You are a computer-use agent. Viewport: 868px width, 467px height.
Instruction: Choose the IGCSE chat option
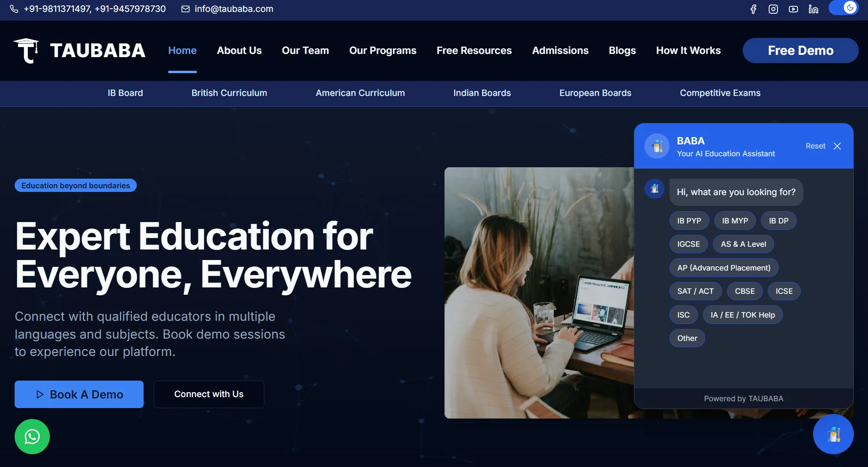[x=689, y=244]
